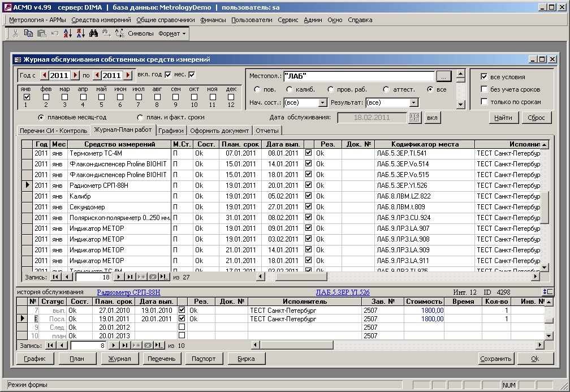Open the calendar picker next to service date
Screen dimensions: 570x392
coord(415,118)
